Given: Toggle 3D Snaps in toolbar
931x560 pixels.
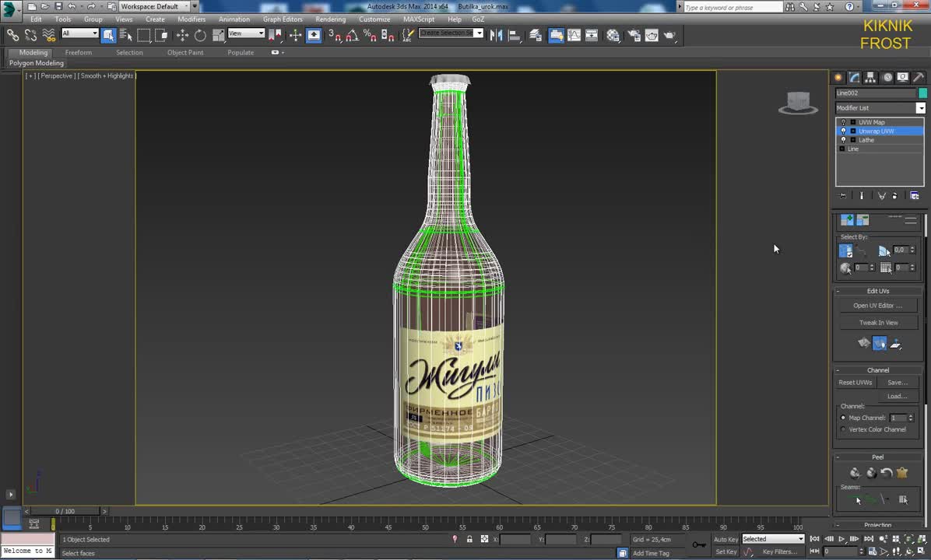Looking at the screenshot, I should [334, 36].
